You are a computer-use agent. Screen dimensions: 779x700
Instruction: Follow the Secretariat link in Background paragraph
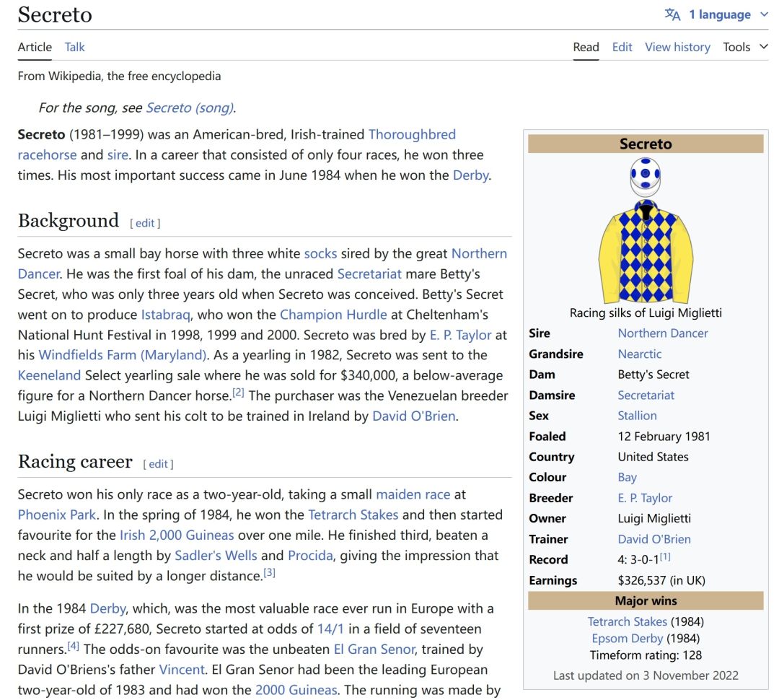(369, 274)
